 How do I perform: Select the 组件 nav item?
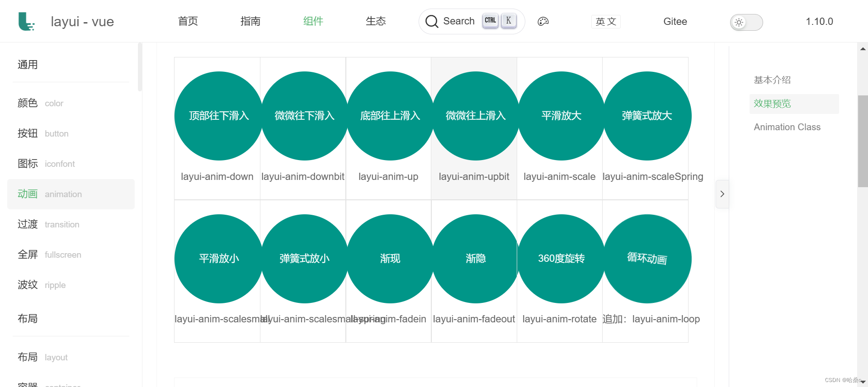(313, 21)
